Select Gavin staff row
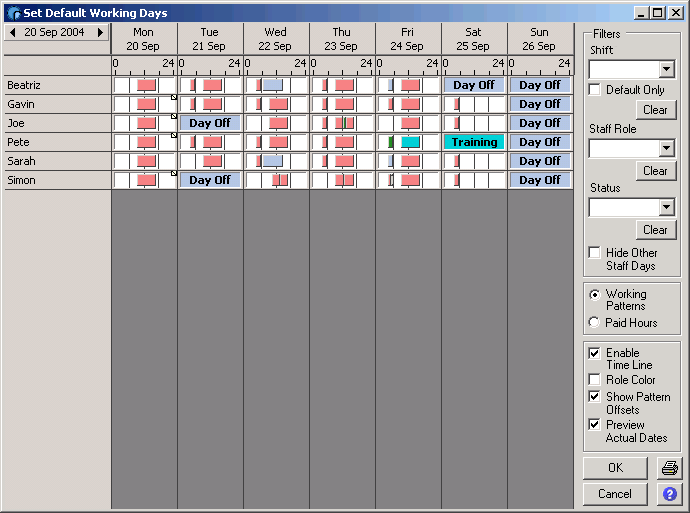Screen dimensions: 690x513 [57, 104]
